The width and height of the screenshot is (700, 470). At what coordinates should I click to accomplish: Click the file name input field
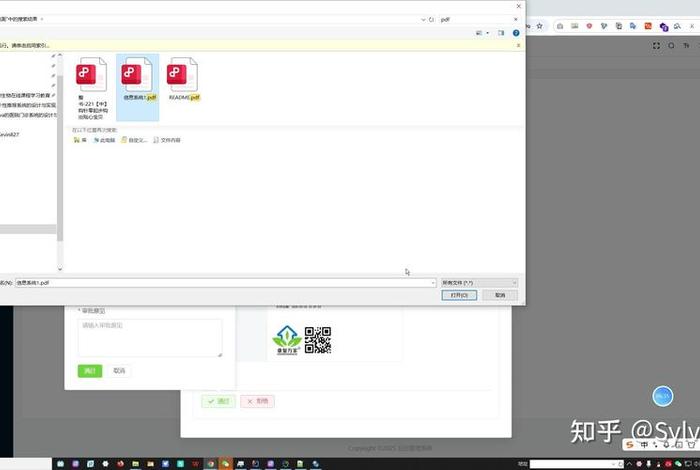point(220,283)
